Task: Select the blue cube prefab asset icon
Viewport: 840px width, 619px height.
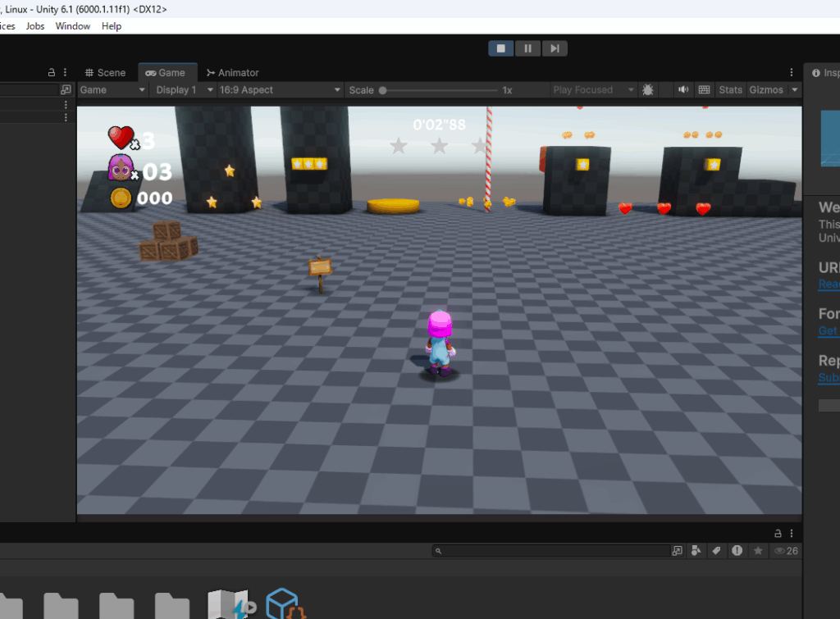Action: click(x=285, y=604)
